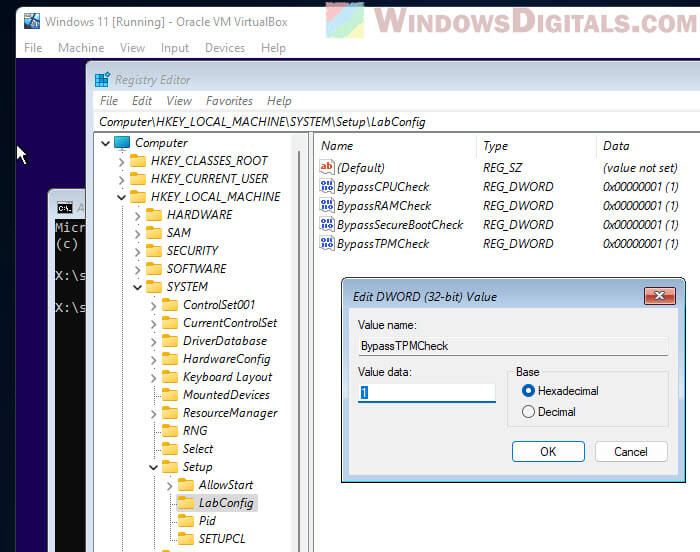Click the Pid folder icon
The image size is (700, 552).
[186, 521]
